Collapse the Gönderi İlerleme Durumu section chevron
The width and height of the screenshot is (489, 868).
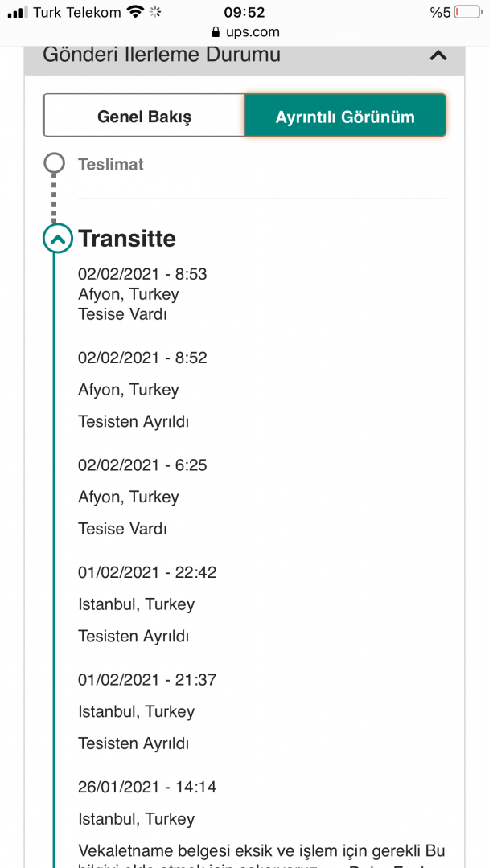438,55
